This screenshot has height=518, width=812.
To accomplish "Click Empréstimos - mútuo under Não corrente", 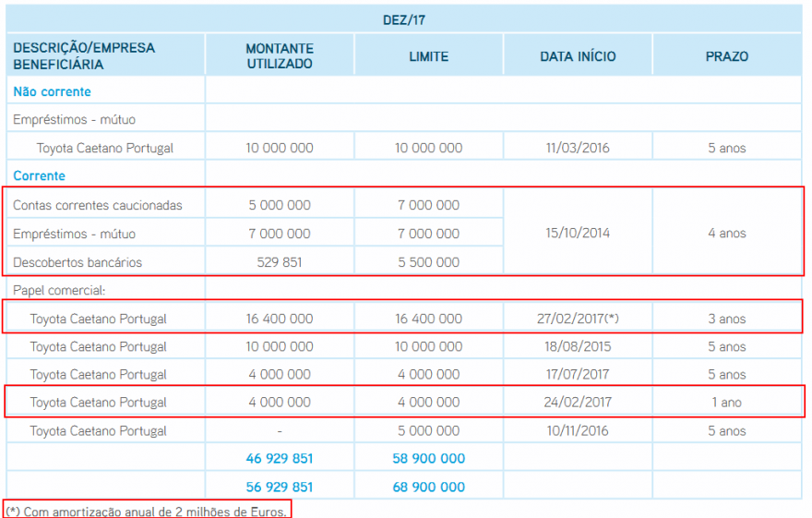I will click(74, 120).
